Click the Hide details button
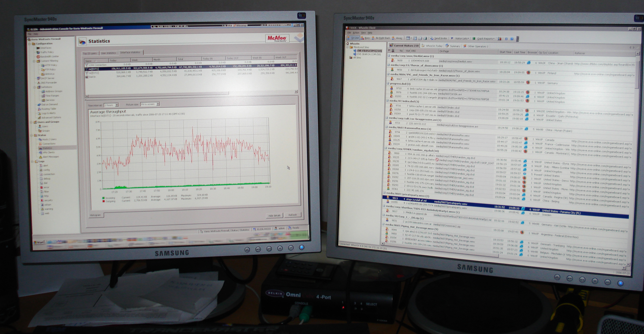The image size is (644, 334). [274, 215]
